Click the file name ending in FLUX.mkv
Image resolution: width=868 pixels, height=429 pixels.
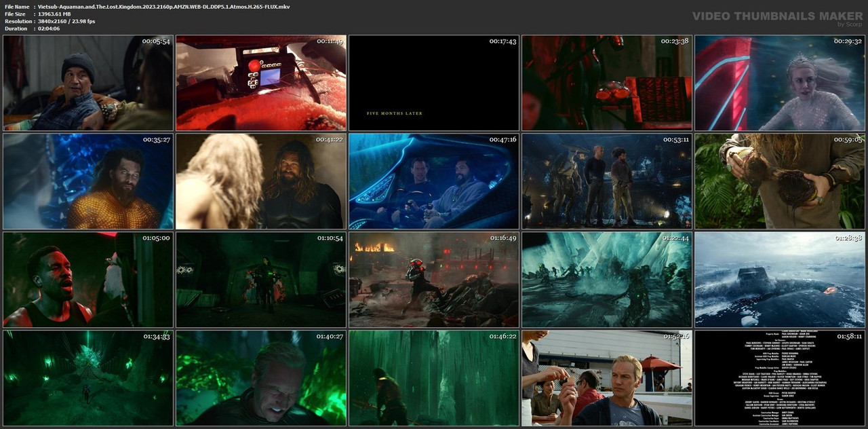pyautogui.click(x=163, y=6)
